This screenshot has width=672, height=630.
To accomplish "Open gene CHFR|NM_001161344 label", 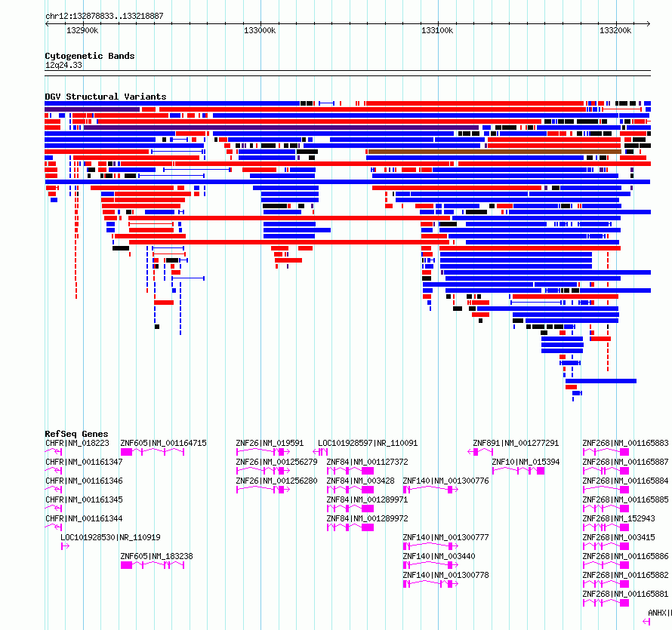I will tap(84, 518).
